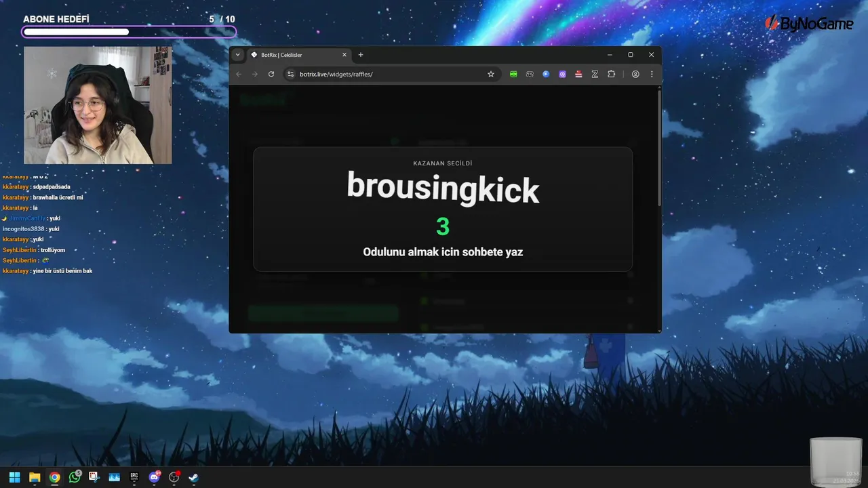Screen dimensions: 868x488
Task: Click the ByNoGame logo
Action: click(809, 24)
